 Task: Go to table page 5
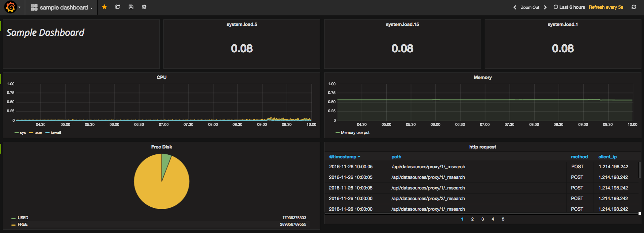click(503, 219)
